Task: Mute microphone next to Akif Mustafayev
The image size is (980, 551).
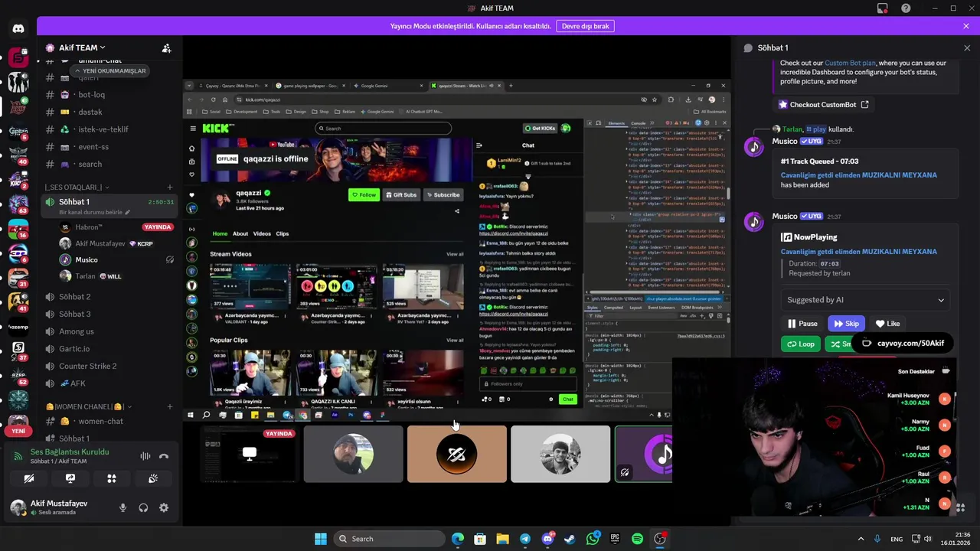Action: 122,507
